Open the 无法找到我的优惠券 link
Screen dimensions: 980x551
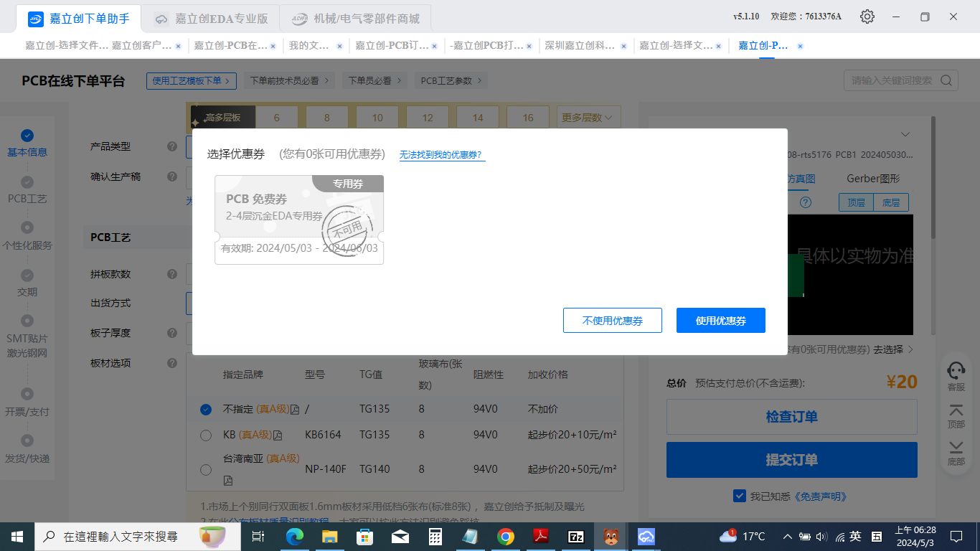[442, 155]
